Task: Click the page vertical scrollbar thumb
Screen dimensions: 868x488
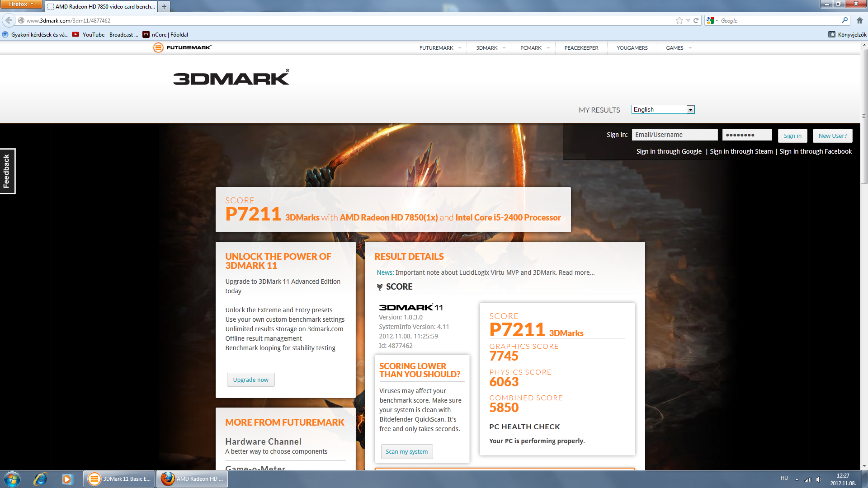Action: pyautogui.click(x=864, y=115)
